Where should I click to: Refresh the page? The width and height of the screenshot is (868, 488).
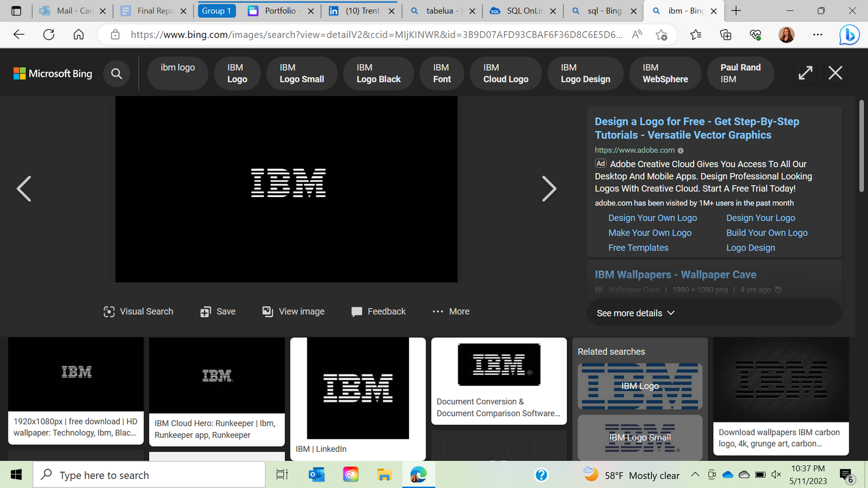(x=49, y=34)
